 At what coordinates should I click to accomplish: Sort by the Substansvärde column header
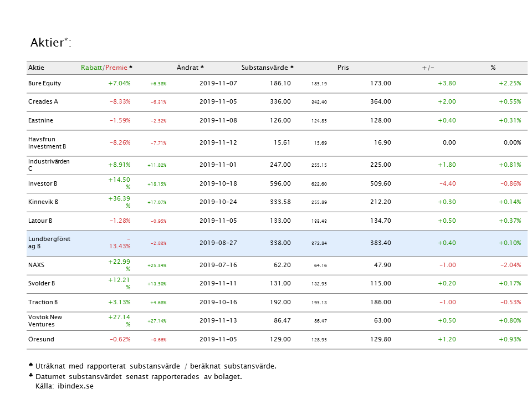(267, 68)
